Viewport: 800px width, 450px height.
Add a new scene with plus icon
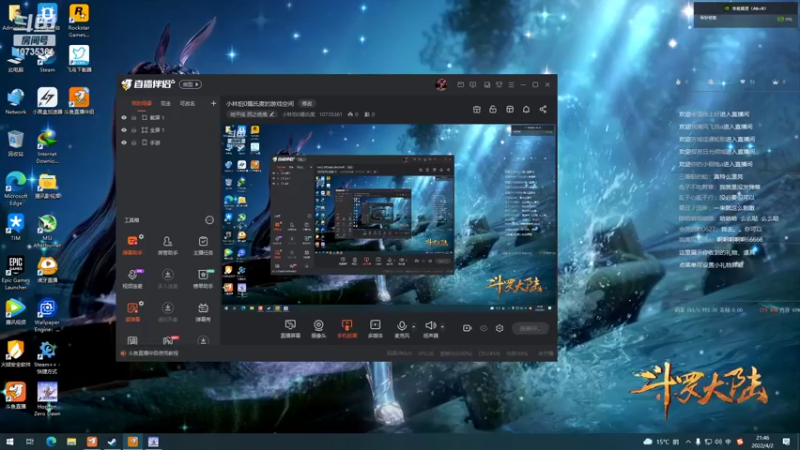[x=213, y=104]
